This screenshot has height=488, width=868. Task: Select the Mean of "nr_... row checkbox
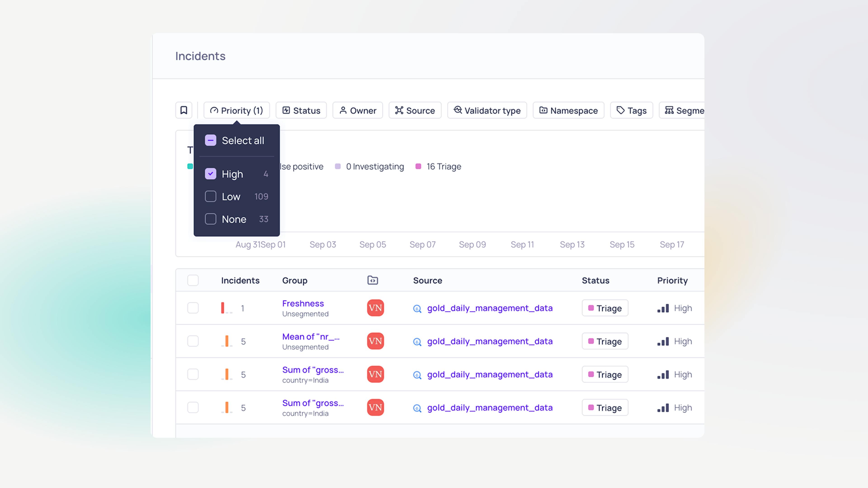193,341
